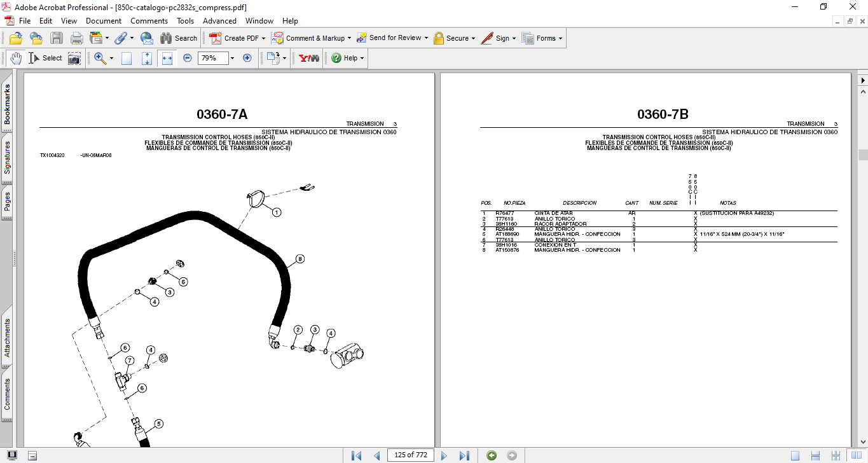
Task: Click the Create PDF button
Action: [x=237, y=38]
